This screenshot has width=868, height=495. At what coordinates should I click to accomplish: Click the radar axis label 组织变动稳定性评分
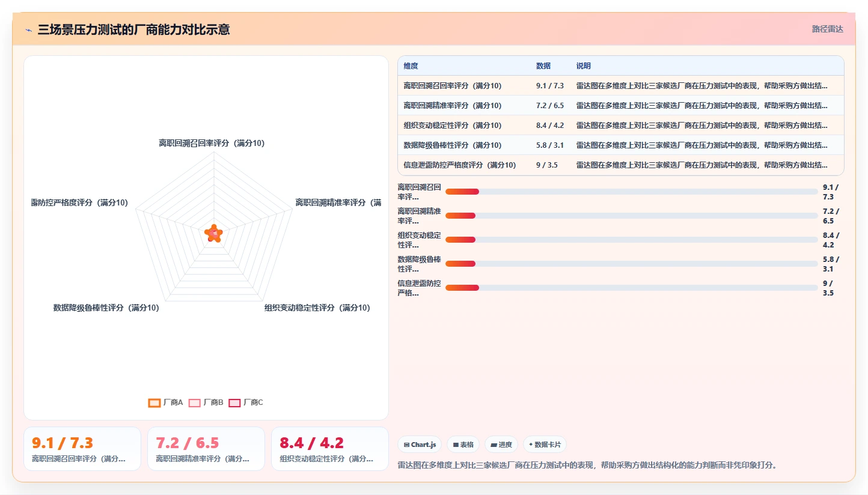click(317, 308)
